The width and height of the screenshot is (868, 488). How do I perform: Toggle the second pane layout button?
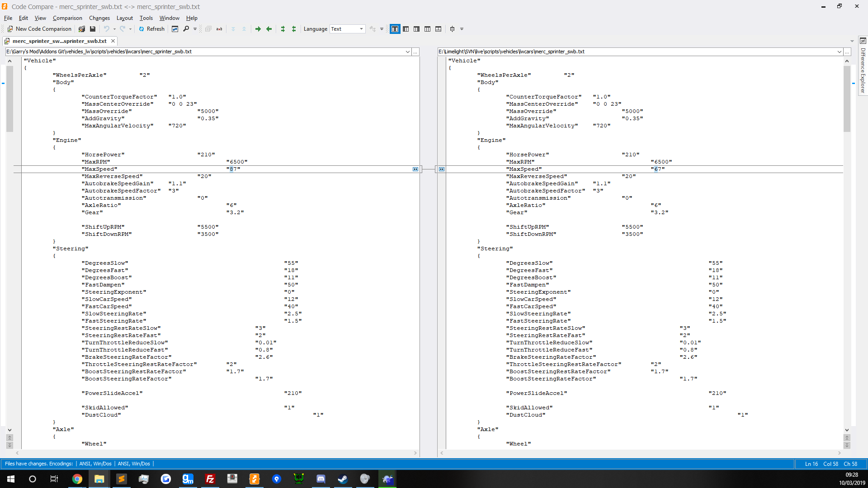pos(406,29)
